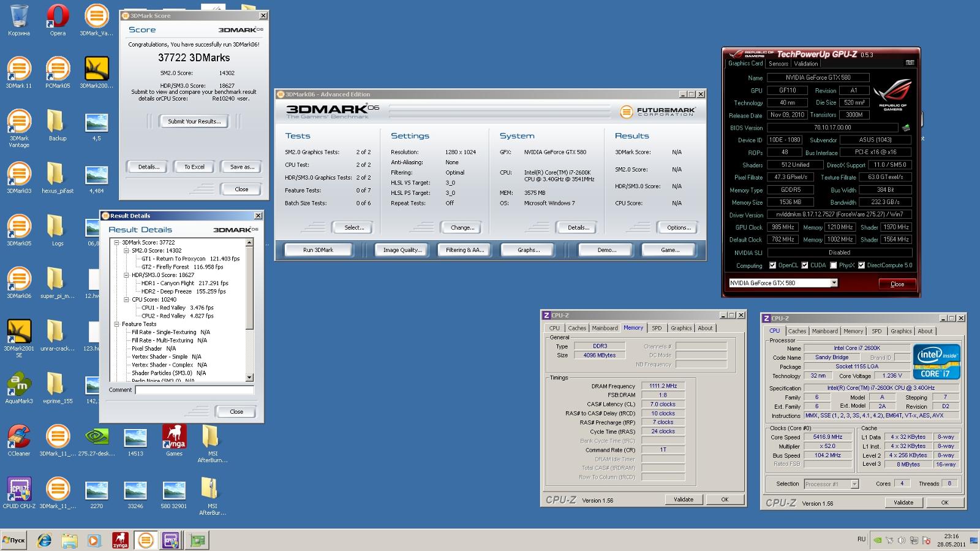Collapse the Feature Tests tree node
The image size is (980, 551).
[116, 324]
